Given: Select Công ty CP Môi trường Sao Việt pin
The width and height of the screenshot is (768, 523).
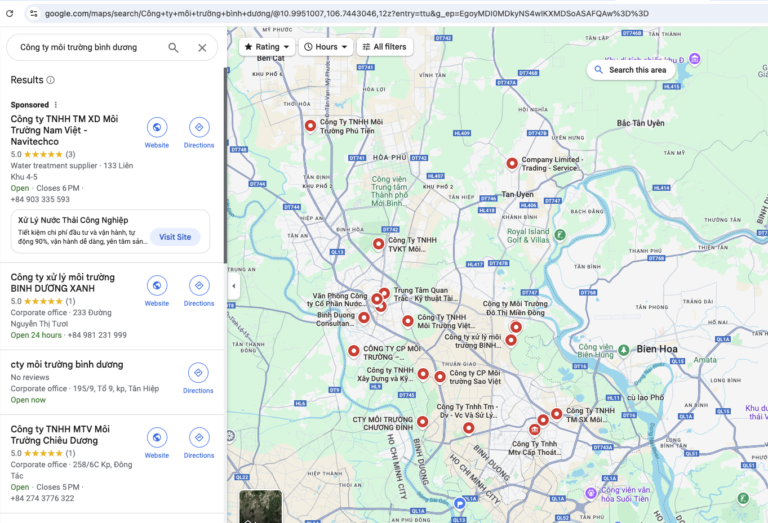Looking at the screenshot, I should [x=440, y=377].
